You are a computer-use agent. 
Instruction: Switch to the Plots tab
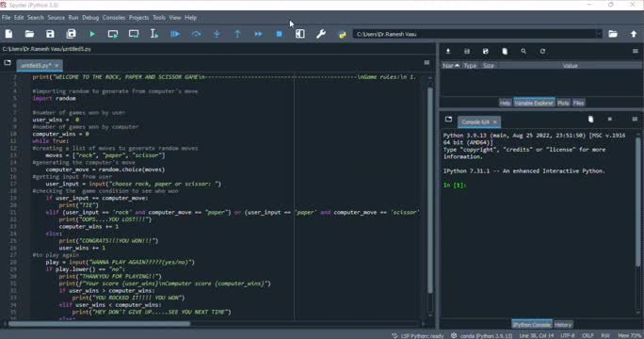point(563,103)
